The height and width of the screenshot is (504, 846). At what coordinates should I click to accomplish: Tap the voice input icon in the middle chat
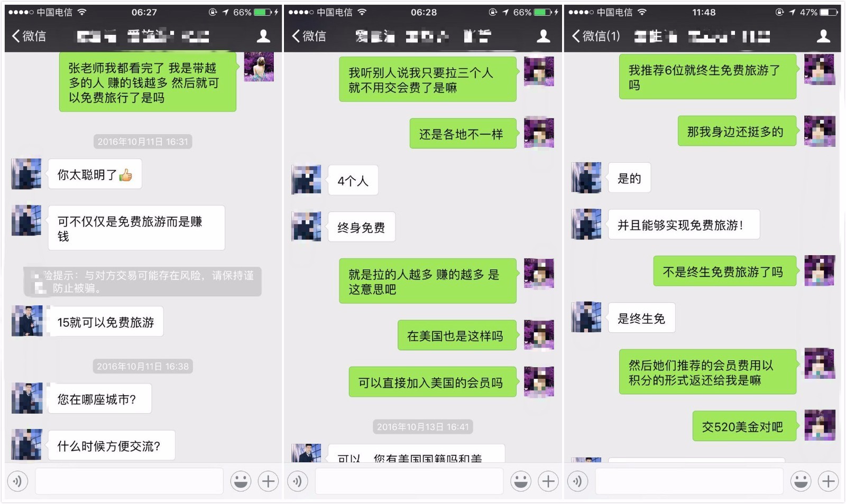point(298,481)
